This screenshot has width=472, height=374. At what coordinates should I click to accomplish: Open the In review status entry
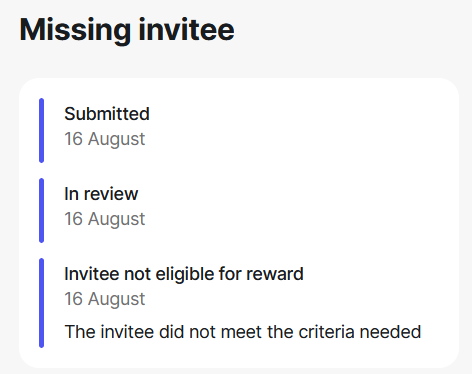101,194
